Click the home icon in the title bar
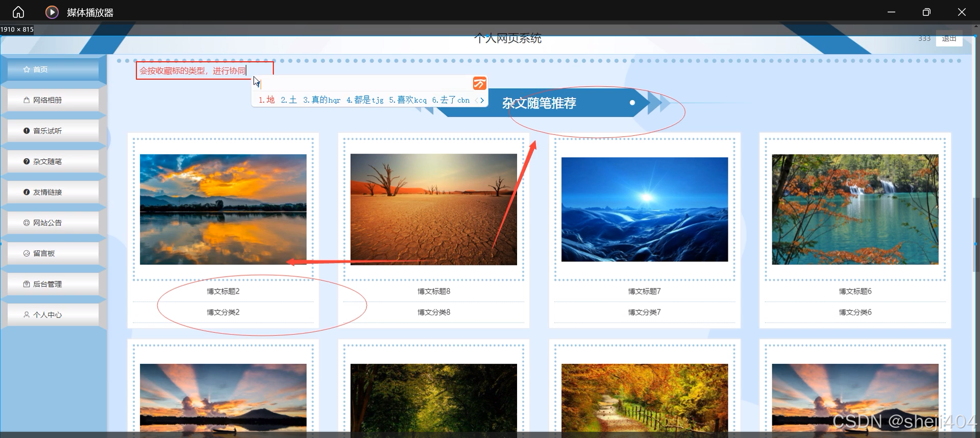The height and width of the screenshot is (438, 980). (18, 12)
